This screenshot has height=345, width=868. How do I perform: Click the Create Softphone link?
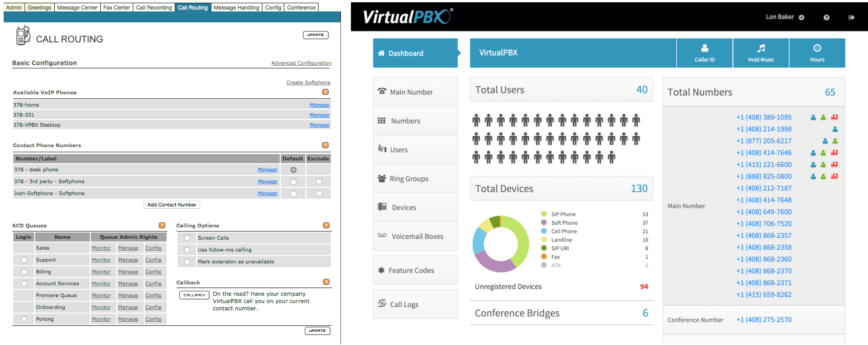click(309, 82)
